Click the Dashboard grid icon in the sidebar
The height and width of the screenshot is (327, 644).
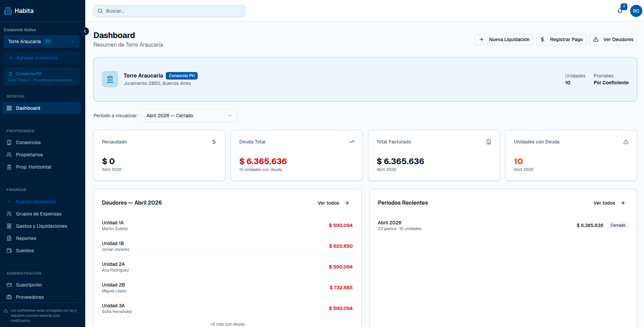pyautogui.click(x=9, y=108)
